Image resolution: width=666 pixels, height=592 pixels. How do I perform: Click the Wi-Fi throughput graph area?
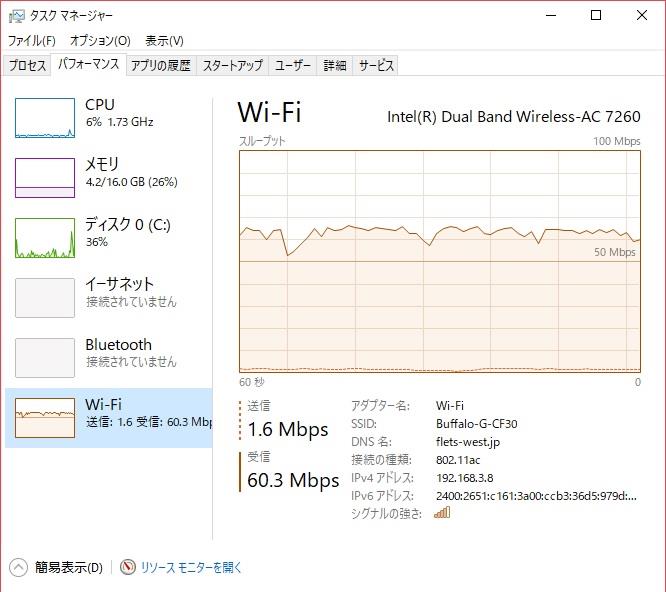click(x=440, y=261)
